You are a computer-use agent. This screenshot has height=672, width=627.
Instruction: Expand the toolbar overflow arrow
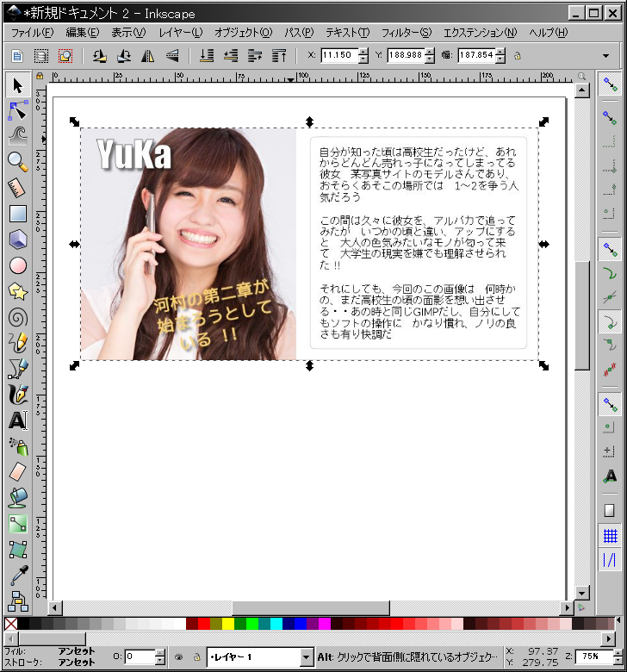(x=605, y=56)
